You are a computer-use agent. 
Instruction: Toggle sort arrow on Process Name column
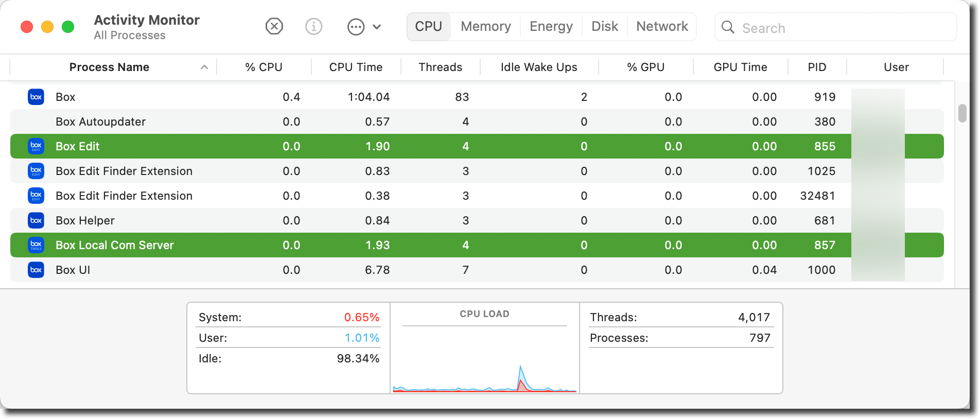[204, 67]
